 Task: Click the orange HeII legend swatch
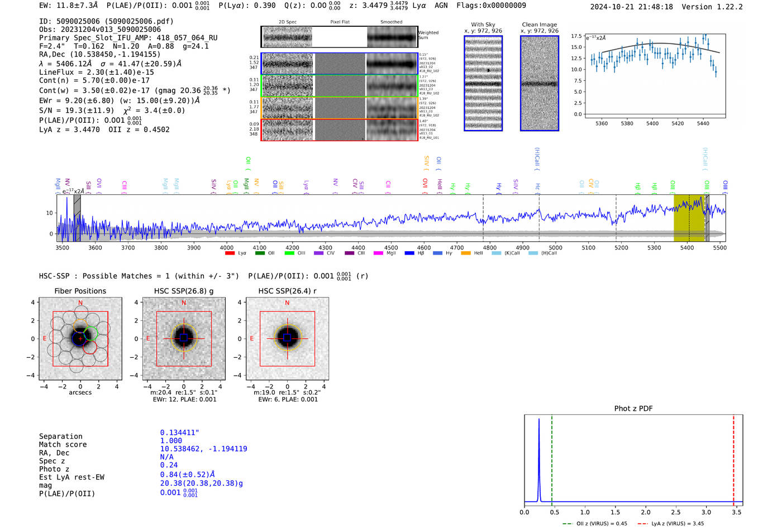[466, 253]
